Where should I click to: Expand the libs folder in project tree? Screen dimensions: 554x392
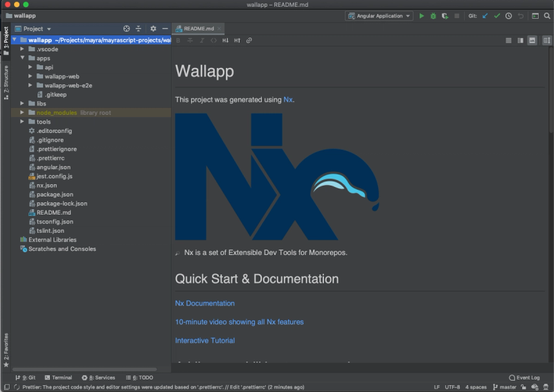tap(23, 104)
